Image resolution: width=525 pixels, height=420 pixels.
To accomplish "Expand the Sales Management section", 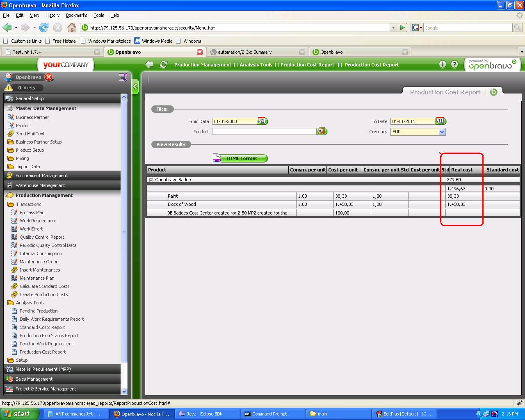I will 34,379.
